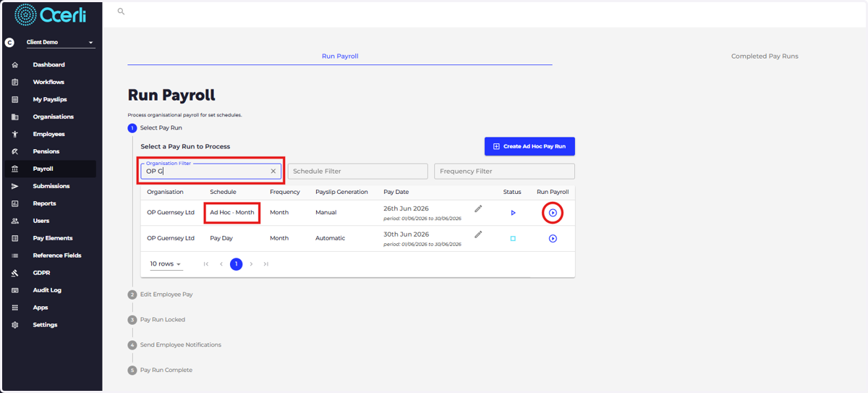The image size is (868, 393).
Task: Select step 1 Select Pay Run
Action: click(155, 128)
